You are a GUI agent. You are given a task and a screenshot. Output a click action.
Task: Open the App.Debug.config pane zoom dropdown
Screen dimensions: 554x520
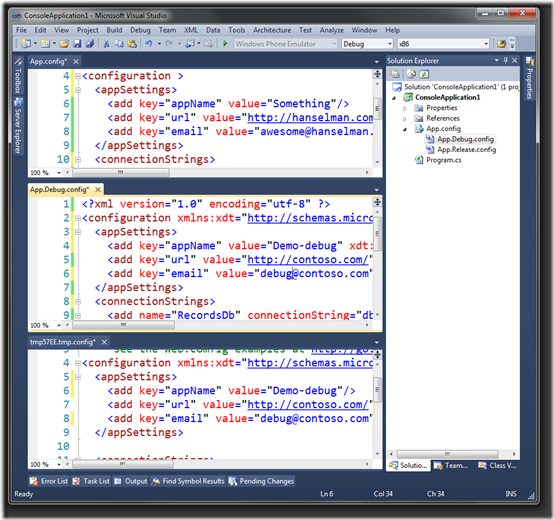pyautogui.click(x=59, y=325)
